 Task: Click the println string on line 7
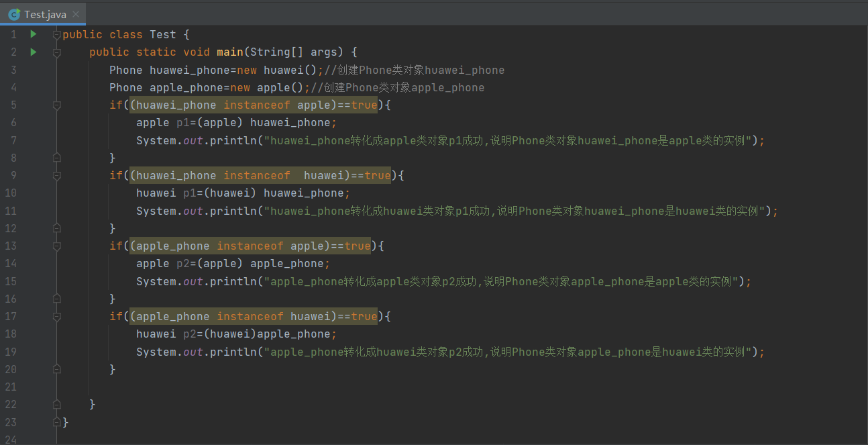click(508, 140)
